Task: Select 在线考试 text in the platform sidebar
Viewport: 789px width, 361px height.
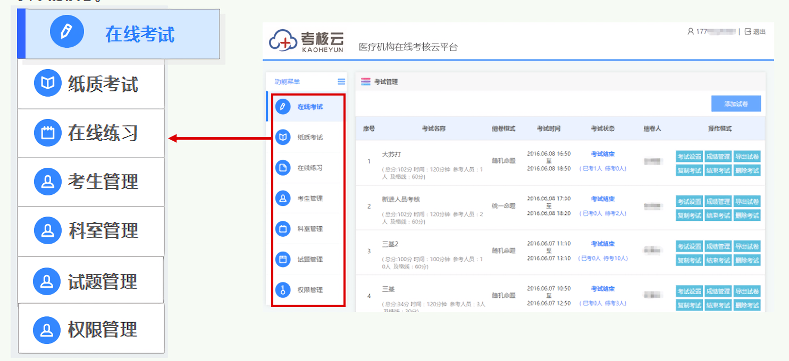Action: coord(310,107)
